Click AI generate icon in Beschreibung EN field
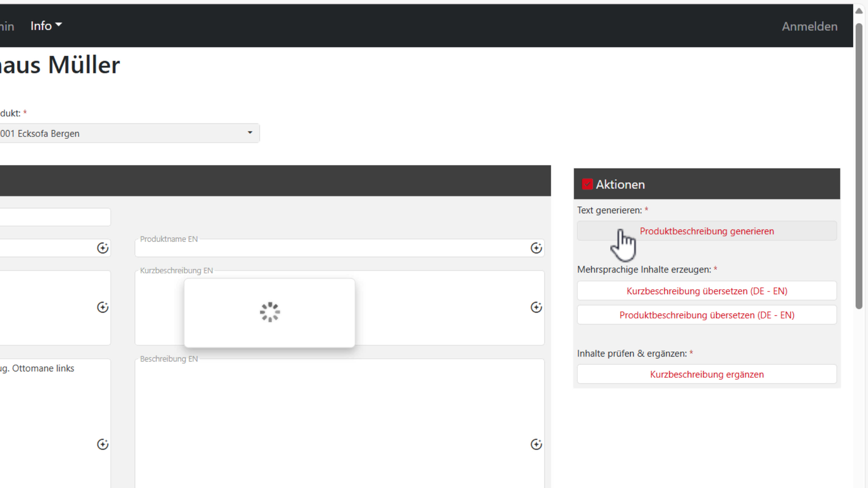 (x=536, y=444)
